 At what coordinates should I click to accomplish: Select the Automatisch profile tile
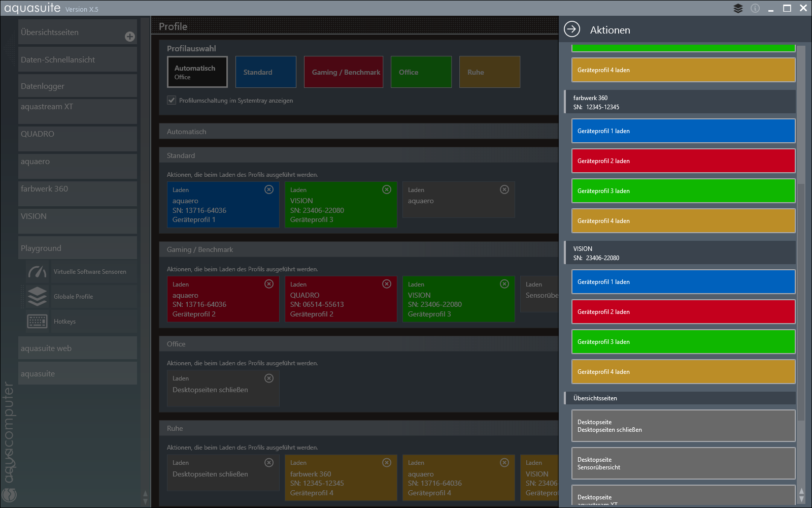(x=197, y=72)
